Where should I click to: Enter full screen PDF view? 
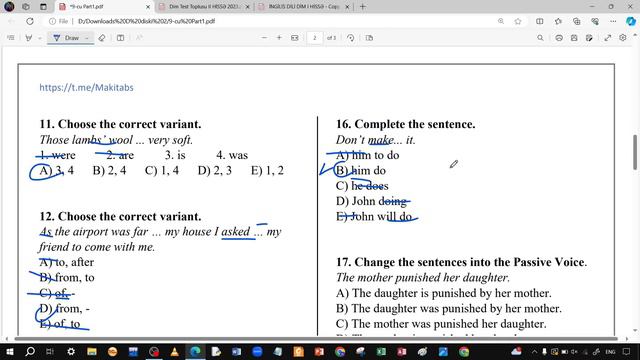coord(608,38)
